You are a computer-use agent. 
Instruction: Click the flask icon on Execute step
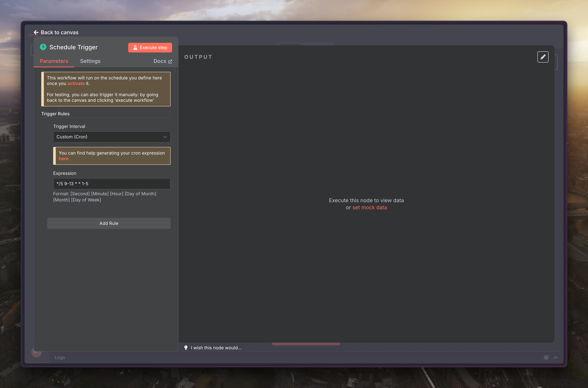point(135,47)
